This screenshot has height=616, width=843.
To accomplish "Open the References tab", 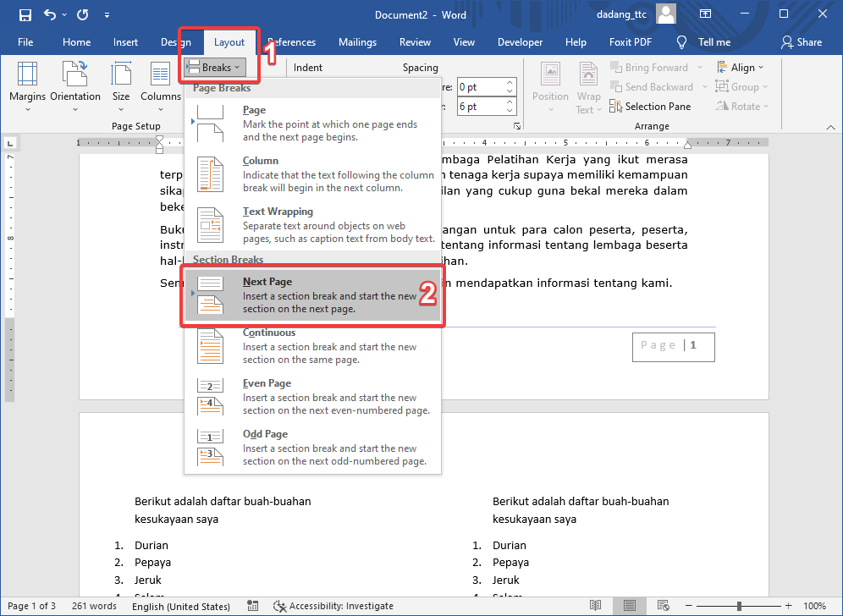I will coord(292,42).
